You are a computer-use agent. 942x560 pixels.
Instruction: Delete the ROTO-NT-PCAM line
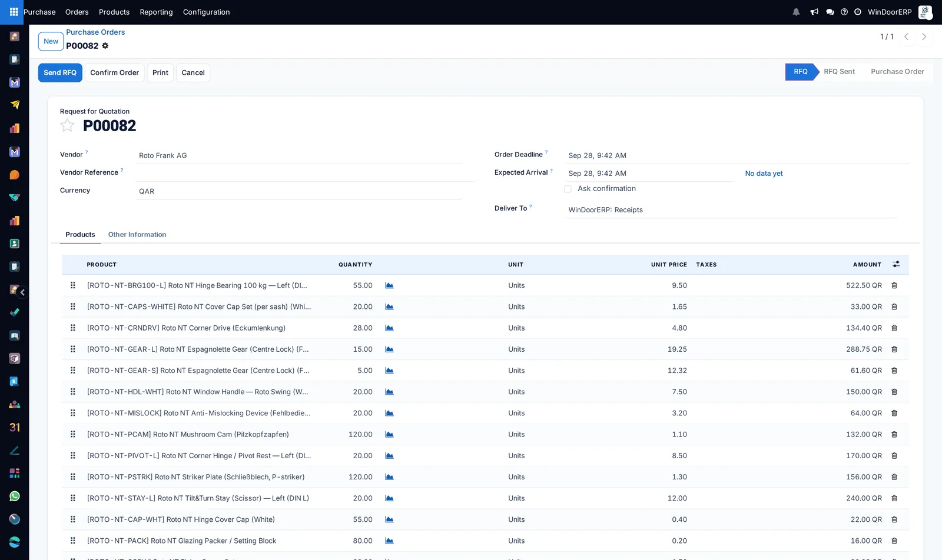[x=894, y=435]
